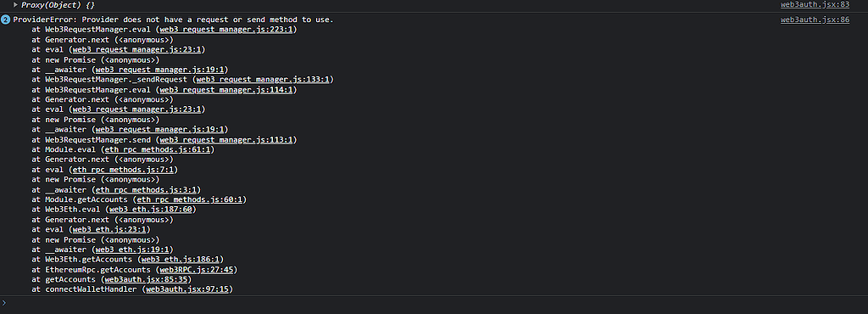Image resolution: width=868 pixels, height=314 pixels.
Task: Open web3_eth.js:23:1 link
Action: click(x=109, y=229)
